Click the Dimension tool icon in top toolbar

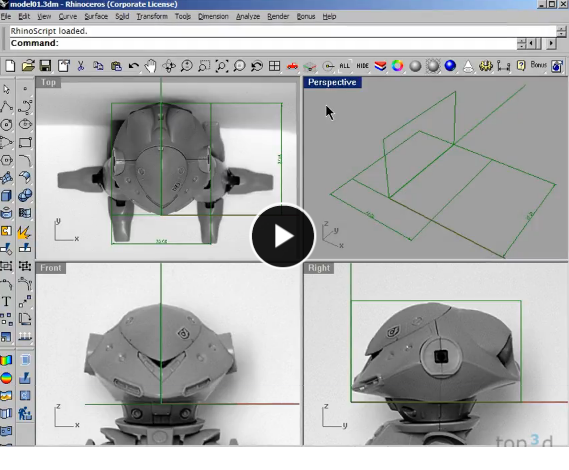click(503, 66)
